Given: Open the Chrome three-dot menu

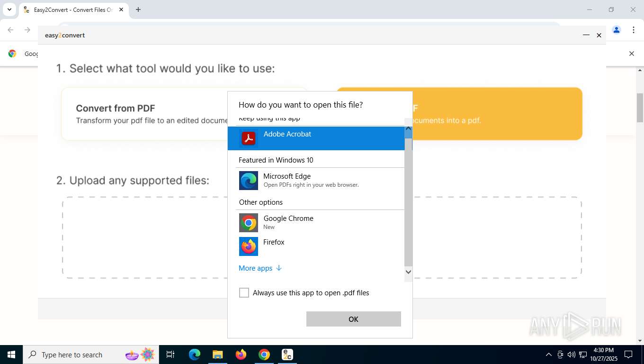Looking at the screenshot, I should [x=634, y=30].
